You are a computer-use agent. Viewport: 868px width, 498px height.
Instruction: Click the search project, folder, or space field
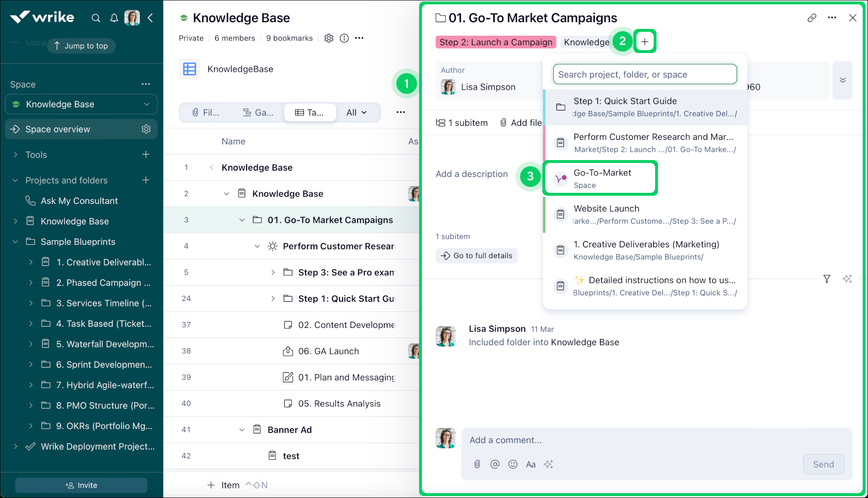coord(644,74)
